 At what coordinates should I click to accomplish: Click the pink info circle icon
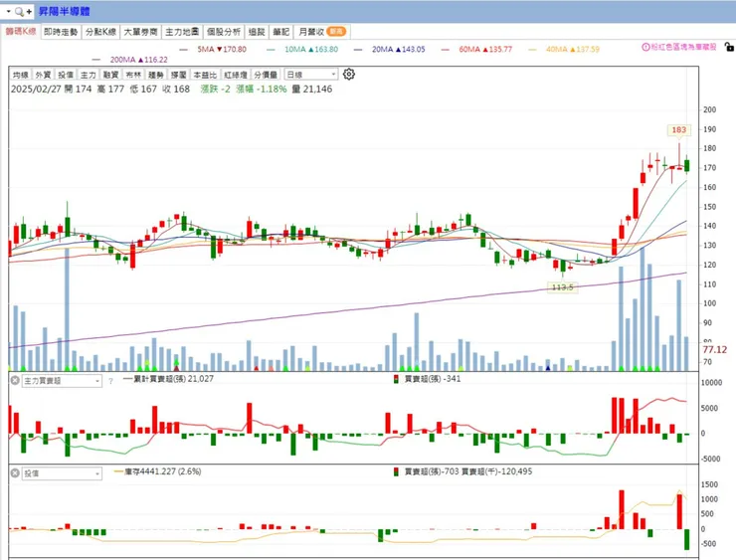coord(645,47)
